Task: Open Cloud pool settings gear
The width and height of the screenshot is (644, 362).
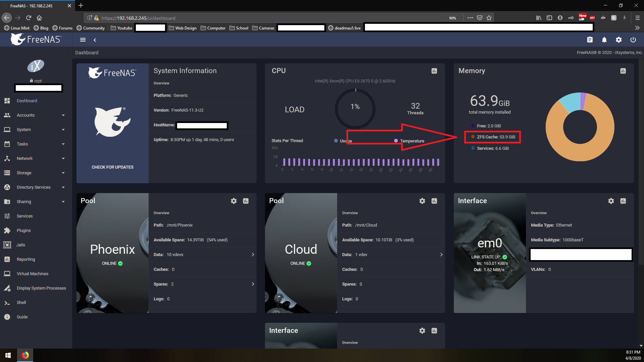Action: [x=422, y=201]
